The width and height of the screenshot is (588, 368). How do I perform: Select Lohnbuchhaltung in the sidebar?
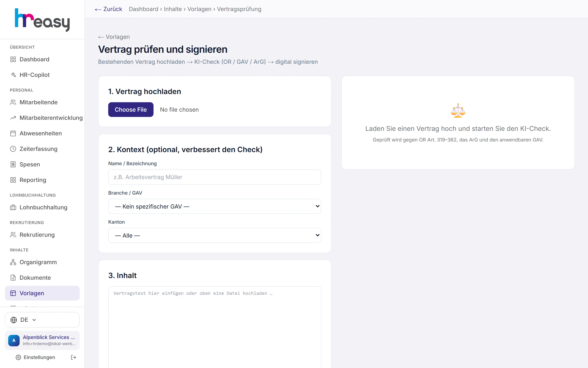pyautogui.click(x=42, y=207)
